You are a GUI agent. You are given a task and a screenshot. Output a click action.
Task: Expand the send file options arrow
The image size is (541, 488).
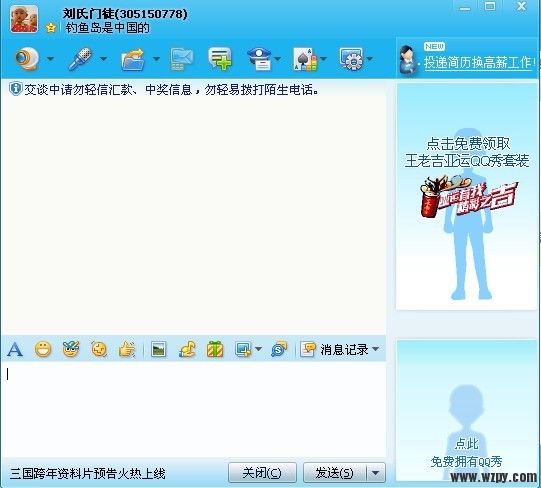tap(156, 59)
